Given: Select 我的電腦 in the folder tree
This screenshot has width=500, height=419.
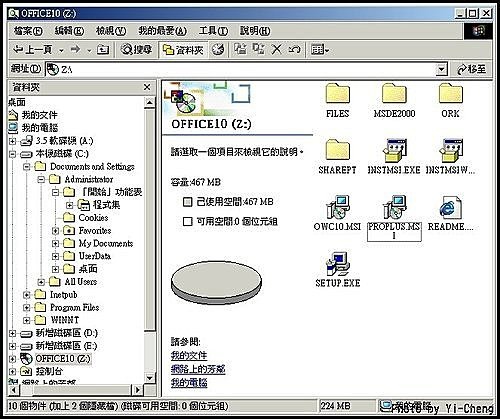Looking at the screenshot, I should pos(39,128).
